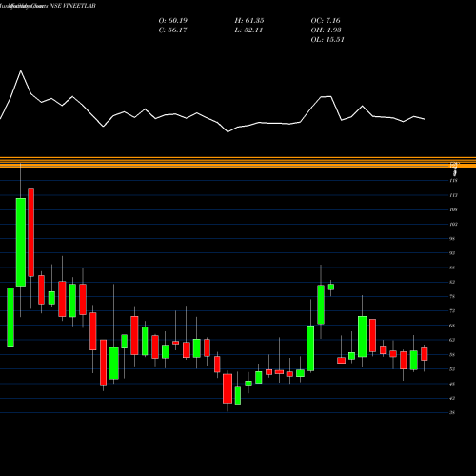Viewport: 476px width, 476px height.
Task: Click the OC: 7.16 reading
Action: pyautogui.click(x=326, y=20)
